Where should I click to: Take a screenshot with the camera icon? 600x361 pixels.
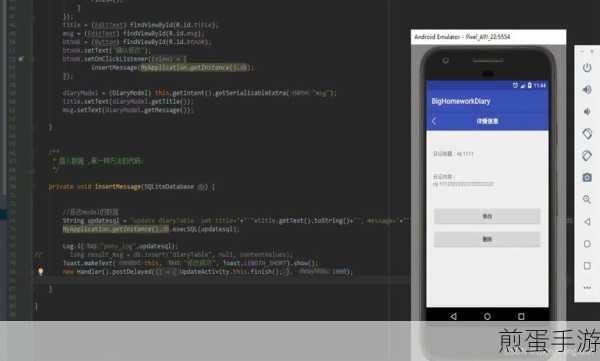[x=587, y=178]
